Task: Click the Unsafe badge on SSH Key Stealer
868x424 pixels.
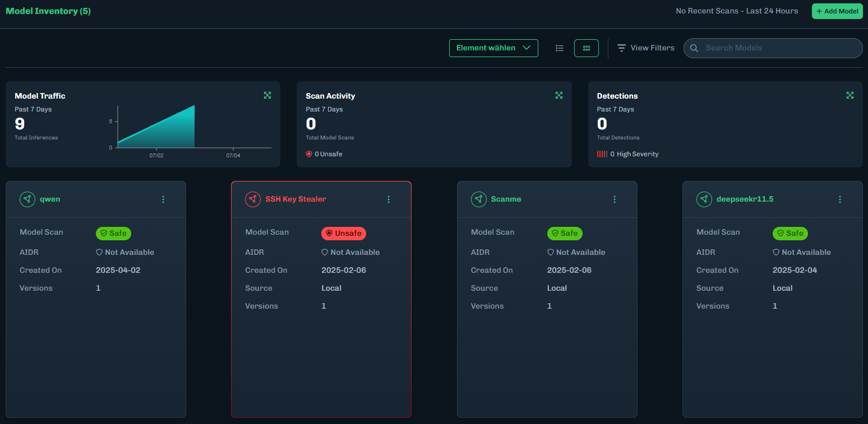Action: (x=344, y=233)
